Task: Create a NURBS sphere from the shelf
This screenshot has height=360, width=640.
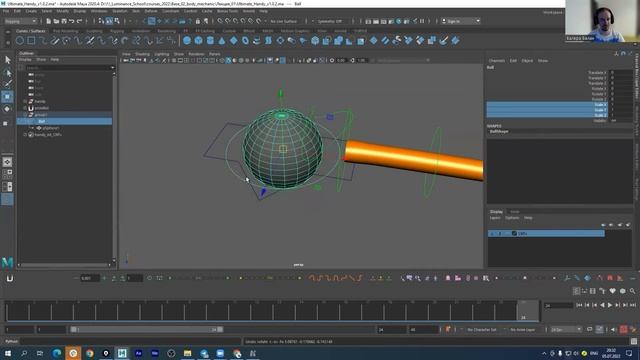Action: (187, 40)
